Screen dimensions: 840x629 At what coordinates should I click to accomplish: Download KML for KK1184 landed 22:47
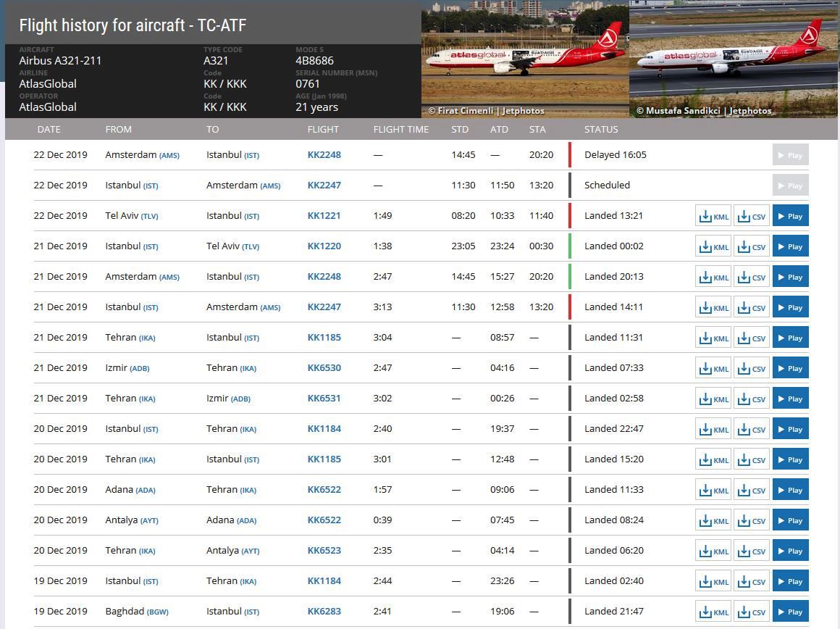pyautogui.click(x=713, y=429)
